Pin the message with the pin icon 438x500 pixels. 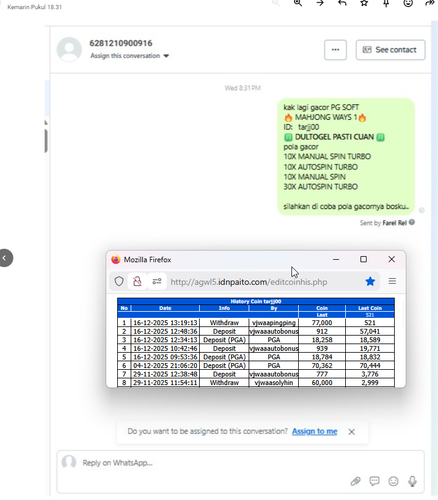click(x=386, y=3)
